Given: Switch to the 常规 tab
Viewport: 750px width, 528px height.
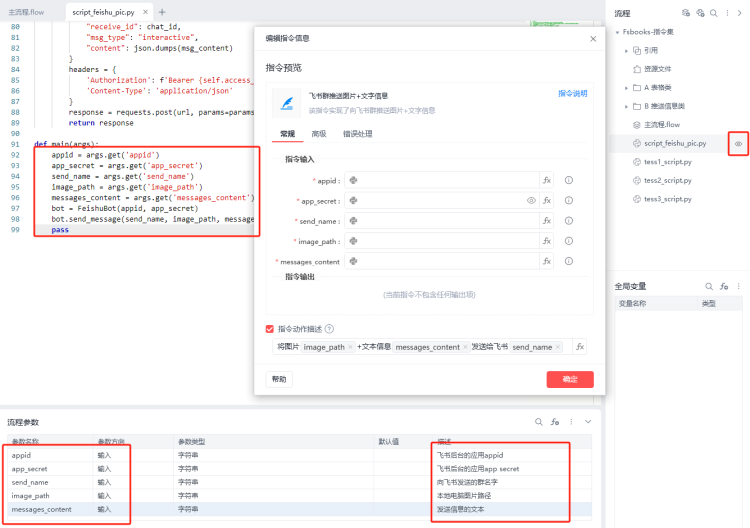Looking at the screenshot, I should coord(287,134).
